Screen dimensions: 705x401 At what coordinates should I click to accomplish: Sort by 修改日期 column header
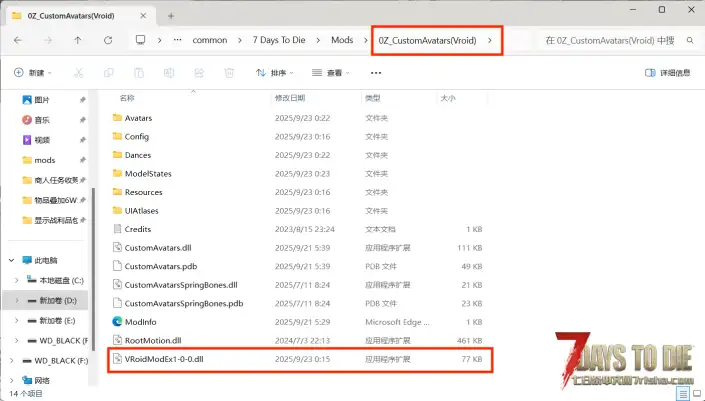[x=290, y=98]
